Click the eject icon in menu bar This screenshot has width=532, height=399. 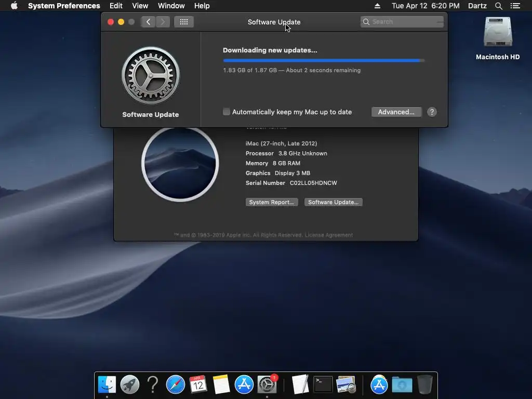click(377, 6)
